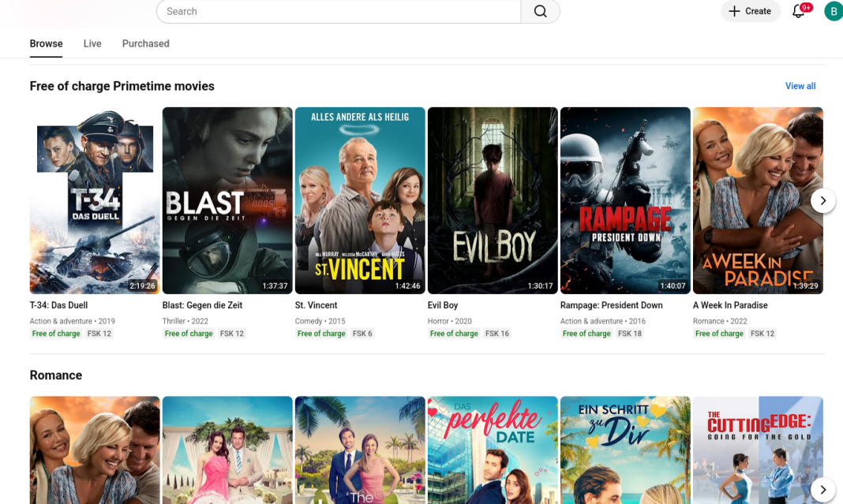
Task: Click Thriller • 2022 genre text
Action: pyautogui.click(x=185, y=321)
